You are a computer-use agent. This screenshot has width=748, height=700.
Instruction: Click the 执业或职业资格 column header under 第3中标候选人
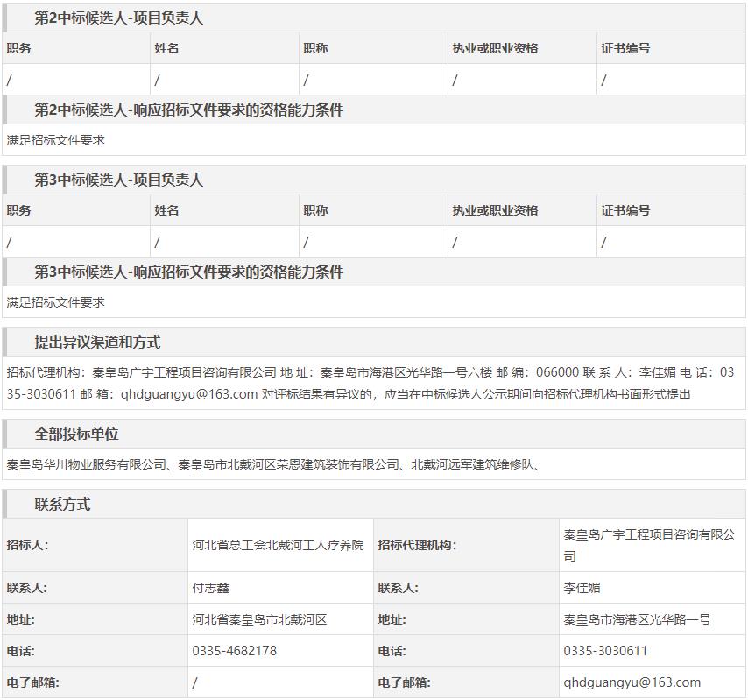tap(495, 210)
